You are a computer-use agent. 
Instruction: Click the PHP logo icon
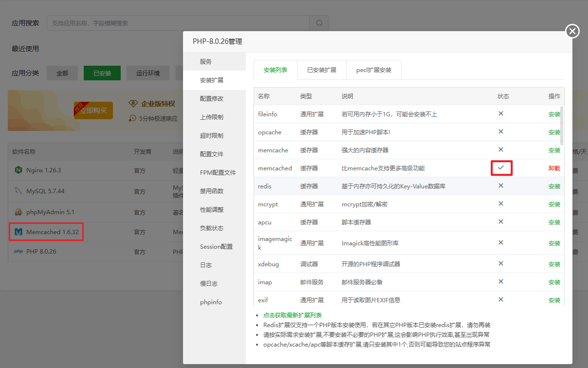[x=18, y=252]
